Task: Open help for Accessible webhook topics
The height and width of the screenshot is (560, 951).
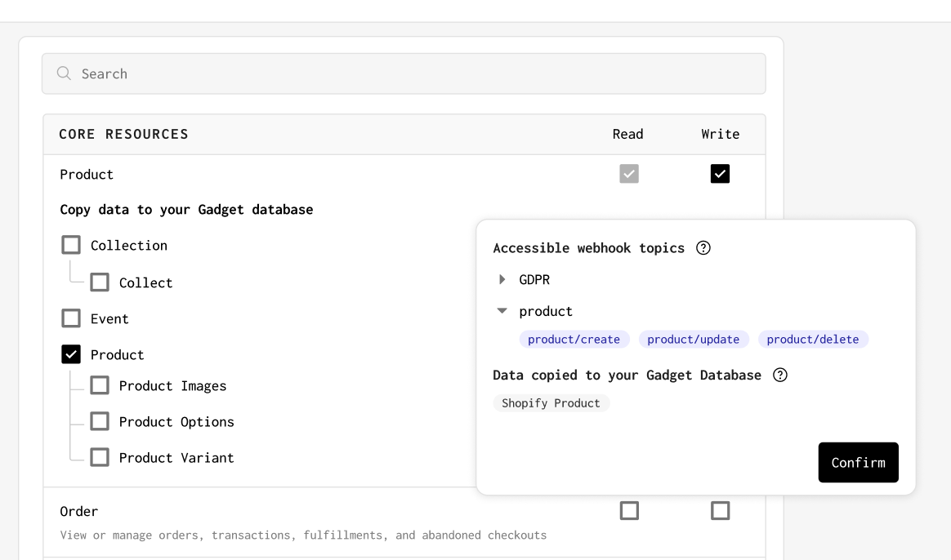Action: pyautogui.click(x=703, y=248)
